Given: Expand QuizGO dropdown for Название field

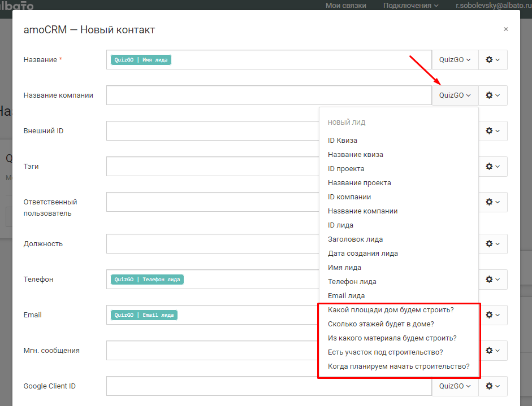Looking at the screenshot, I should click(x=455, y=60).
